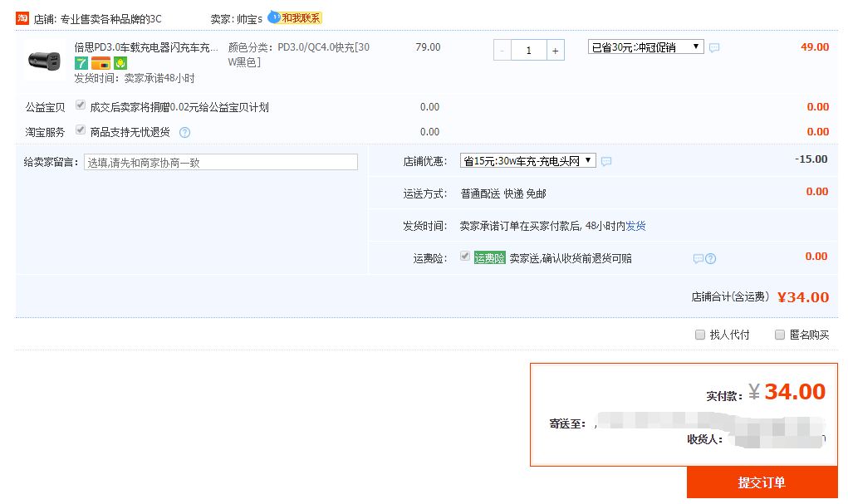Click seller name 帅宝s
This screenshot has width=848, height=504.
[249, 19]
